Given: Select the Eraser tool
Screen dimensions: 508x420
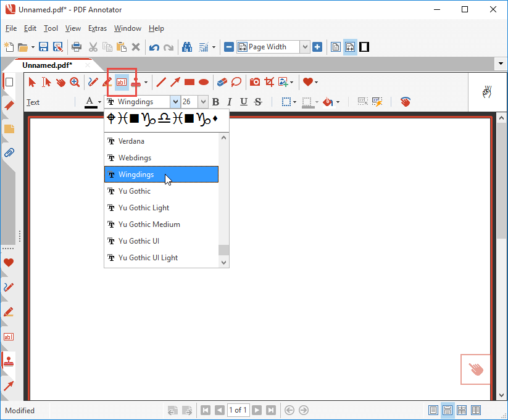Looking at the screenshot, I should click(x=222, y=82).
